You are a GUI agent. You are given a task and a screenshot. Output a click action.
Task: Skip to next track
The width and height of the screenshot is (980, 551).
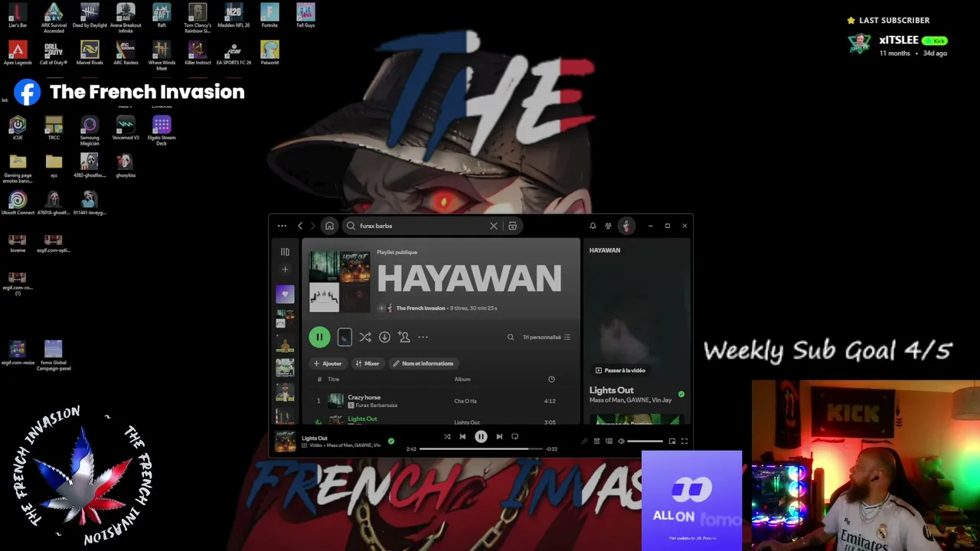pyautogui.click(x=499, y=437)
